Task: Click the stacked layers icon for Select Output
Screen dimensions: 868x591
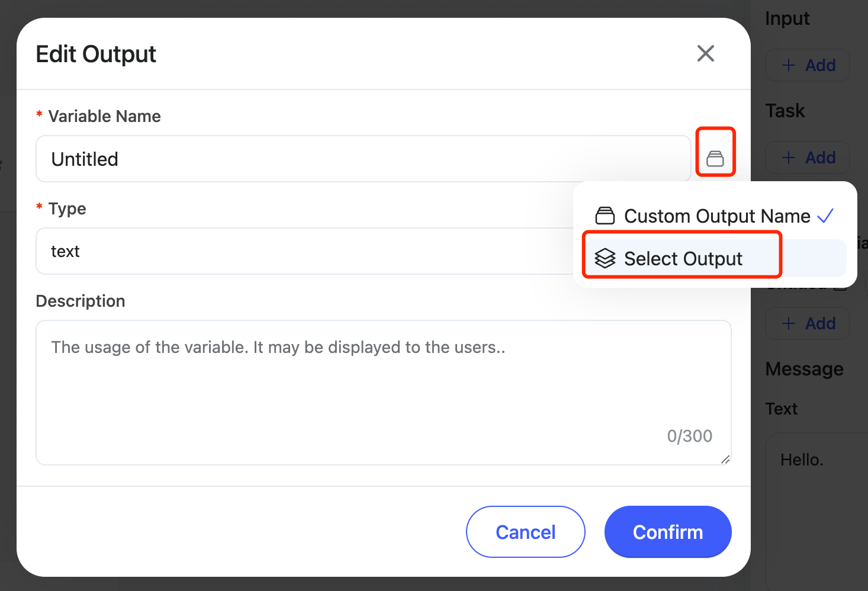Action: point(605,258)
